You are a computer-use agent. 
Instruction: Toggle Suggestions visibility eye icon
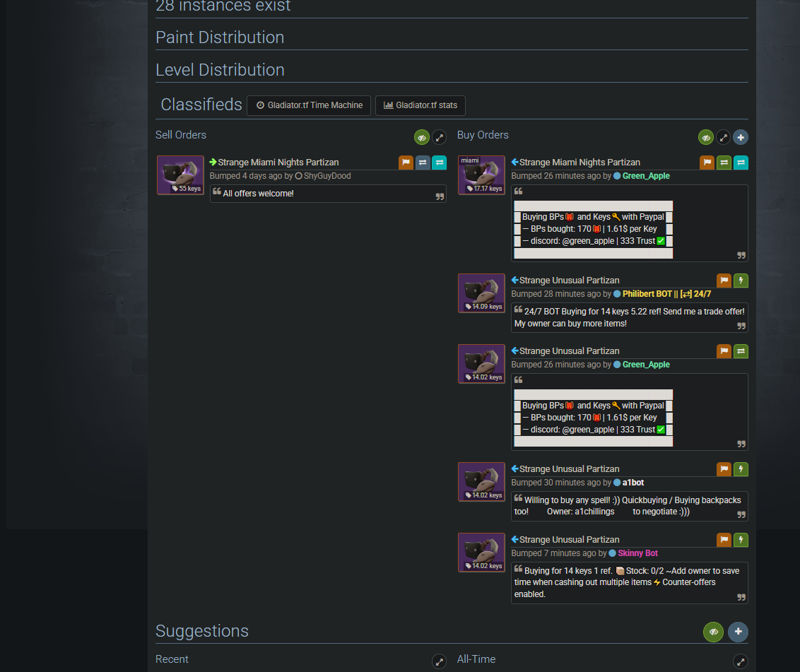point(713,632)
